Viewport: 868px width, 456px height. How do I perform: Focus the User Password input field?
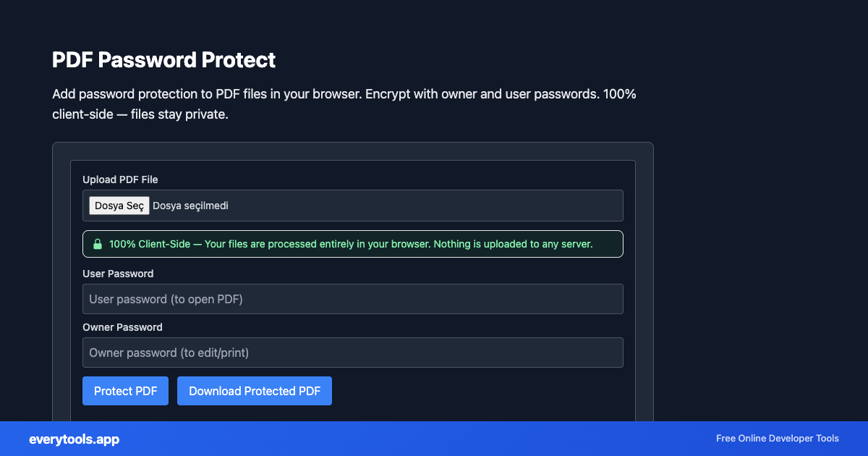pyautogui.click(x=352, y=298)
